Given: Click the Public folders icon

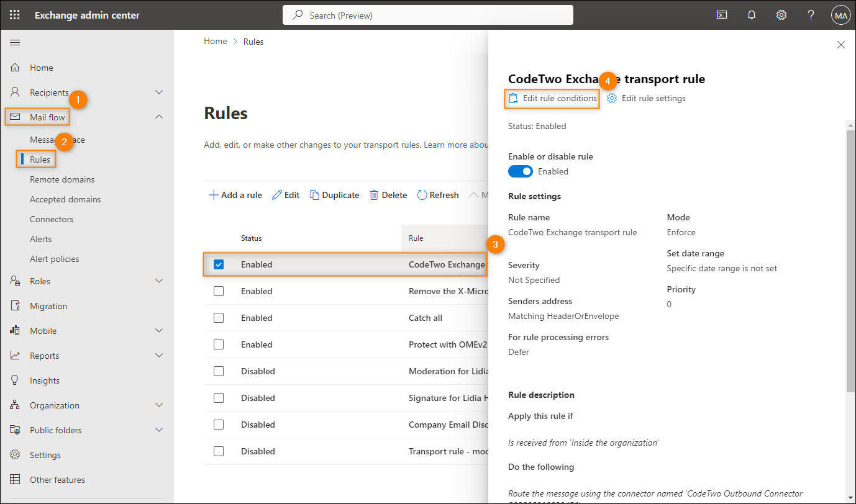Looking at the screenshot, I should coord(16,430).
